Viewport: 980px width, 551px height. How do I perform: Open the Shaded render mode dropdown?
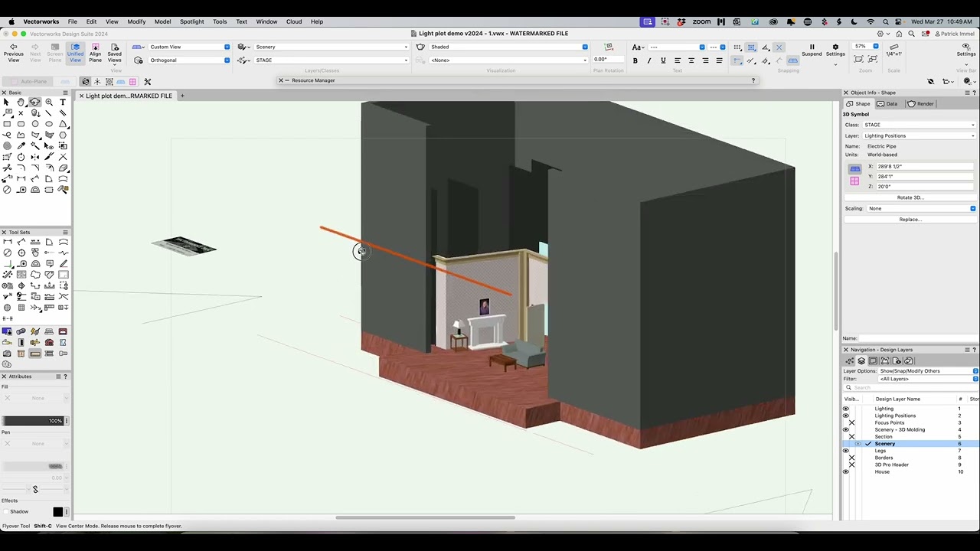(x=509, y=47)
